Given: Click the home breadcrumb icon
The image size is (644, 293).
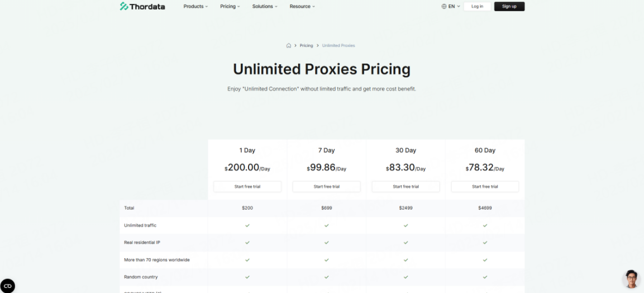Looking at the screenshot, I should coord(289,45).
